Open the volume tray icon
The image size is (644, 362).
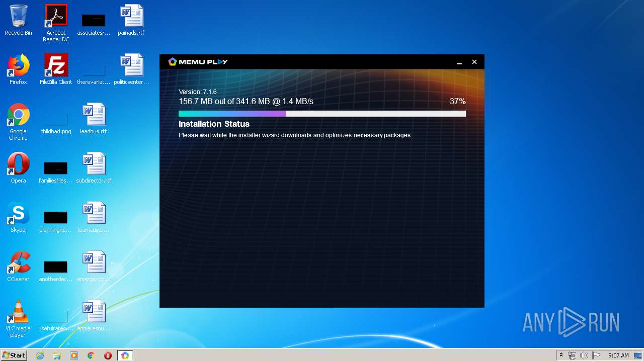(x=584, y=355)
